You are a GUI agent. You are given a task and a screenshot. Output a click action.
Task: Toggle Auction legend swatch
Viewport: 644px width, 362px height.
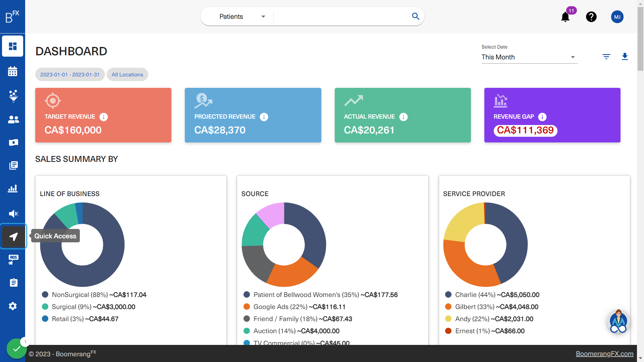point(247,331)
